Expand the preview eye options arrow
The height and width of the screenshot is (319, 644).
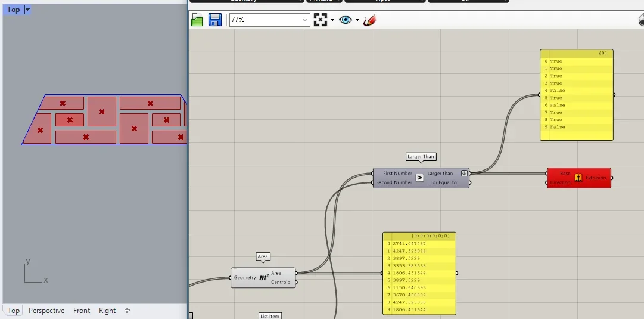(357, 20)
